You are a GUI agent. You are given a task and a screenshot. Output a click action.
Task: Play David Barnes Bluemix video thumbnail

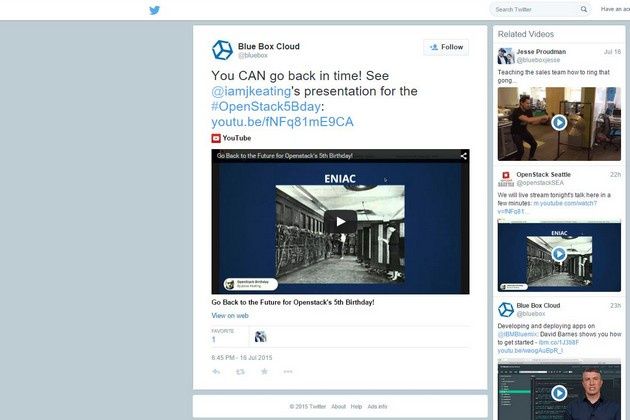pyautogui.click(x=559, y=393)
